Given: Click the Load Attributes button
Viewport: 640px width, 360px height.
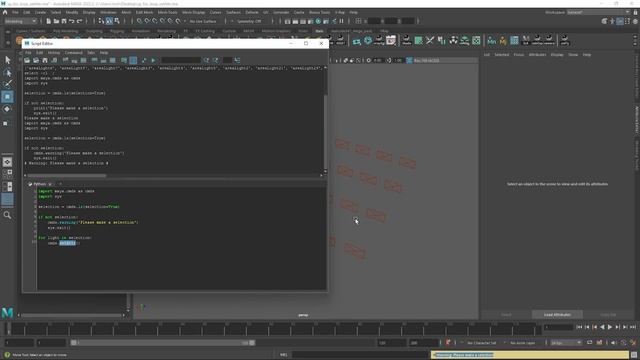Looking at the screenshot, I should [557, 315].
